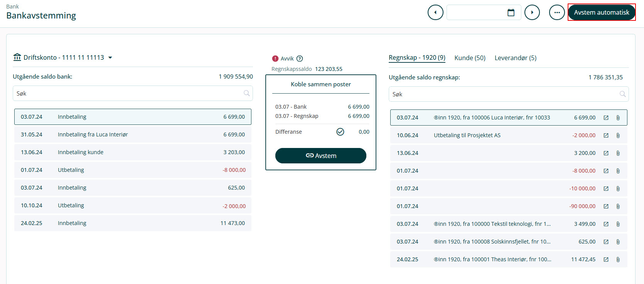Screen dimensions: 644x284
Task: Open attachment for Utbetaling til Prosjektet AS
Action: coord(618,135)
